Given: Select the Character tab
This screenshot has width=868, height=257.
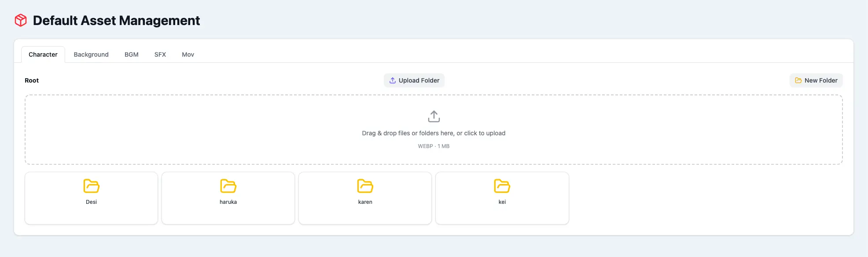Looking at the screenshot, I should pos(43,54).
